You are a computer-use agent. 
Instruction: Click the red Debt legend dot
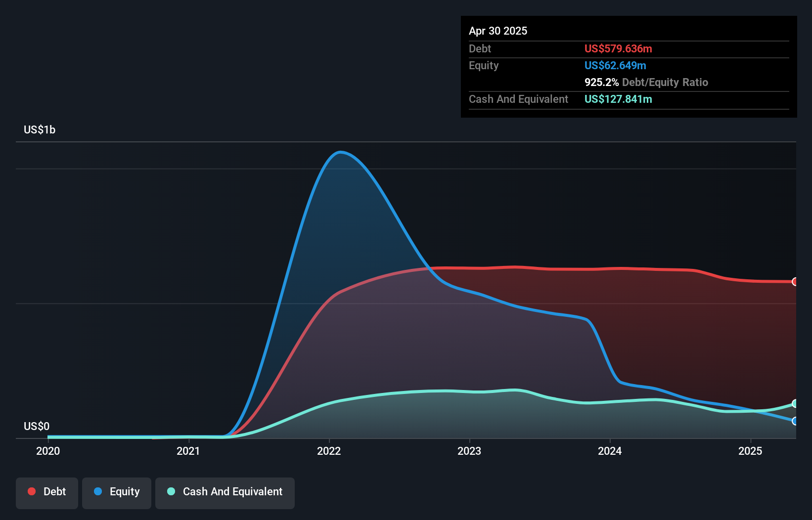point(31,491)
